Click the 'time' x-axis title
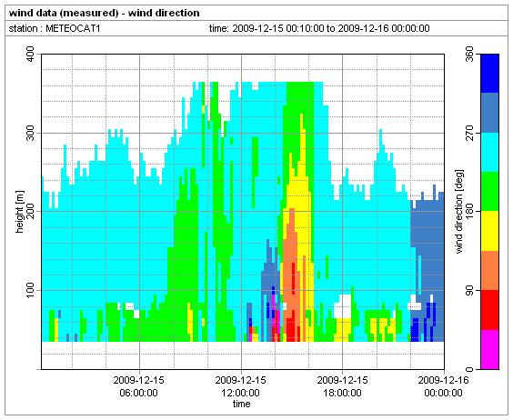513x420 pixels. [241, 404]
